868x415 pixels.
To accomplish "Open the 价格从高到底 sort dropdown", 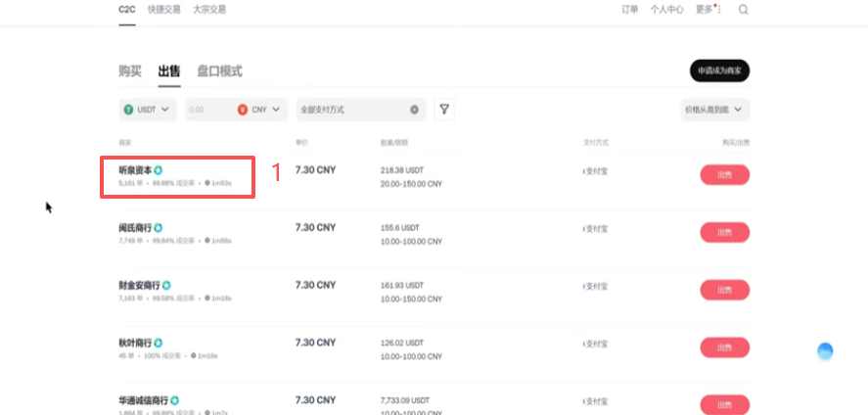I will (x=714, y=110).
